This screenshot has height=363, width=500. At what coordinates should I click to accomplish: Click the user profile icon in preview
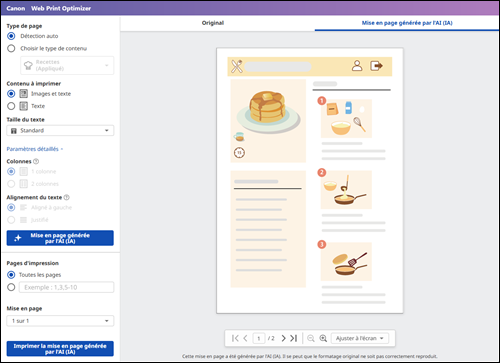(x=357, y=66)
